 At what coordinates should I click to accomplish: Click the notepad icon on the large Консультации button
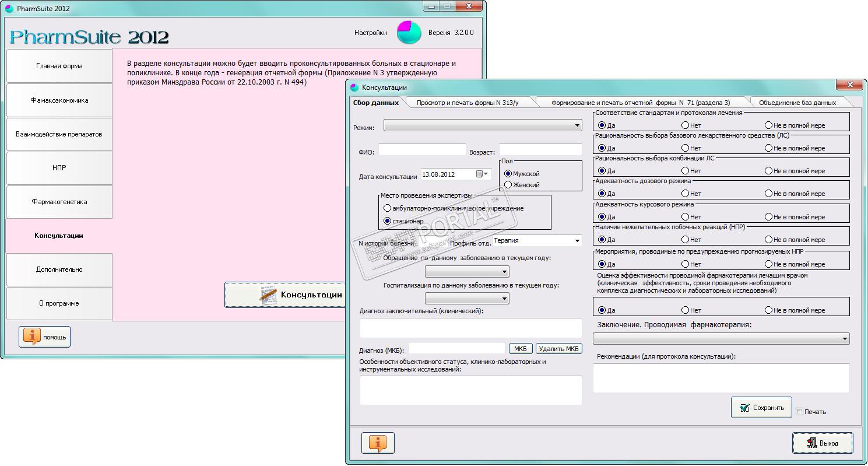pos(268,295)
